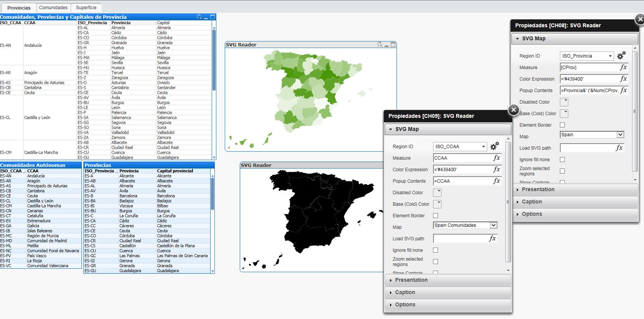Select Comunidad Foral de Navarra row
Image resolution: width=644 pixels, height=319 pixels.
pyautogui.click(x=41, y=251)
